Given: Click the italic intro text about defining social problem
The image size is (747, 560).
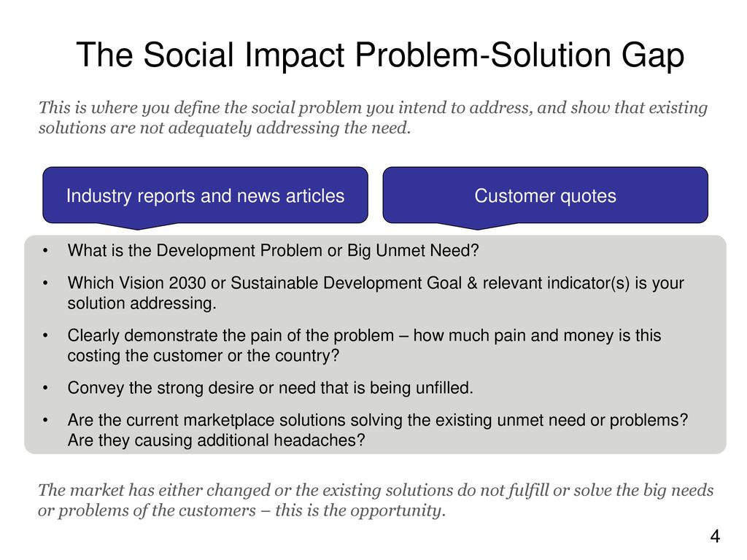Looking at the screenshot, I should (373, 117).
